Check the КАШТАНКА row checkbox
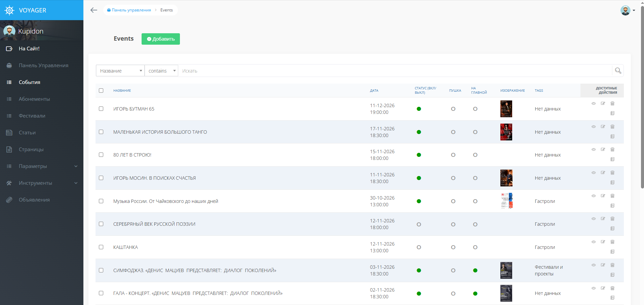 [x=101, y=247]
